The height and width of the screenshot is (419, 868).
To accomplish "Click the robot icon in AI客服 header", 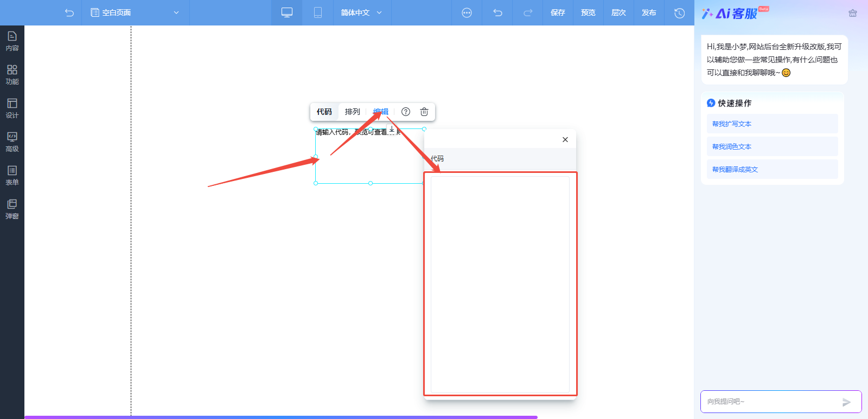I will coord(853,13).
